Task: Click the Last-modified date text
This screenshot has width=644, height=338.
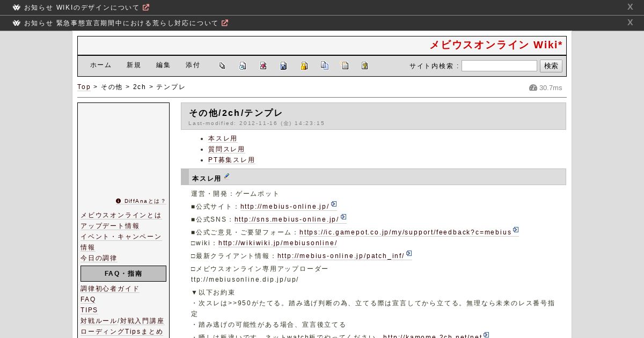Action: tap(257, 123)
